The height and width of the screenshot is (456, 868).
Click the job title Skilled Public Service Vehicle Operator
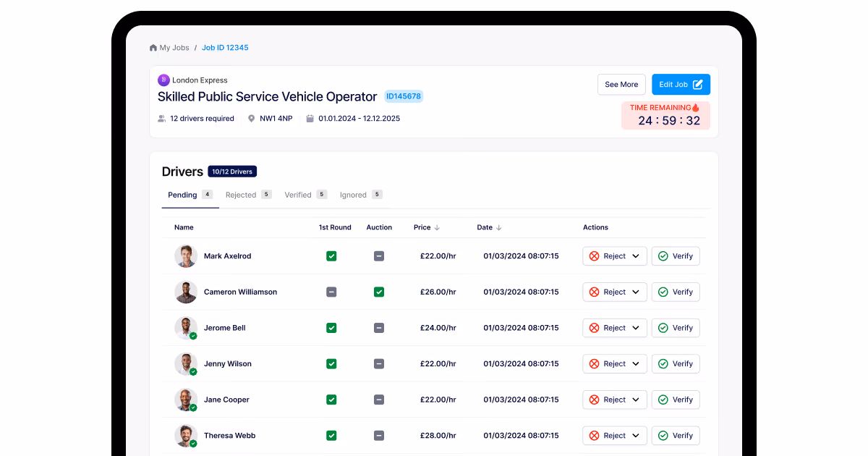pyautogui.click(x=268, y=97)
